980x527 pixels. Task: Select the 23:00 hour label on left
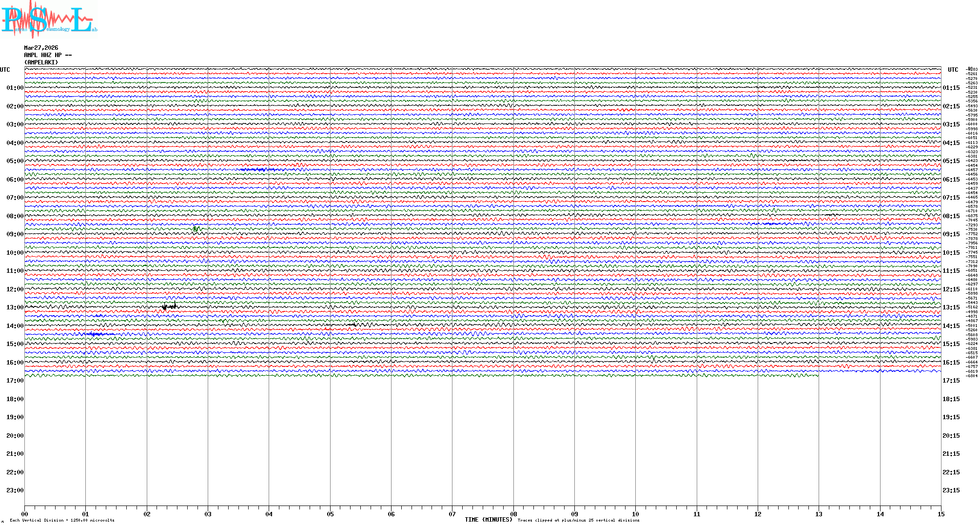coord(15,490)
